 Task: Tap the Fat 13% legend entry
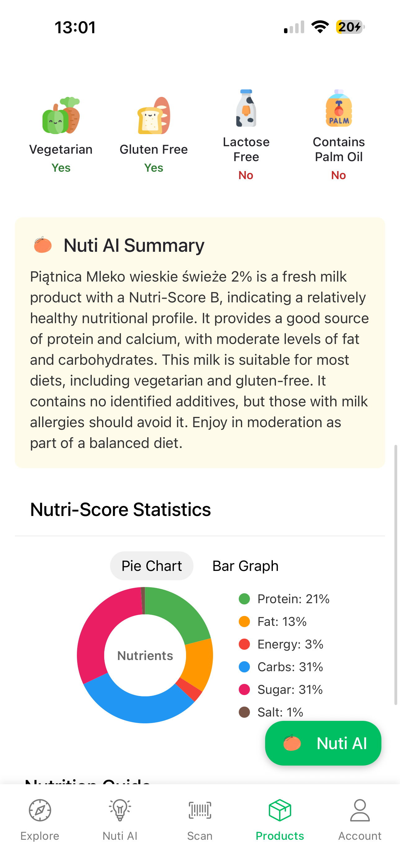[x=282, y=621]
